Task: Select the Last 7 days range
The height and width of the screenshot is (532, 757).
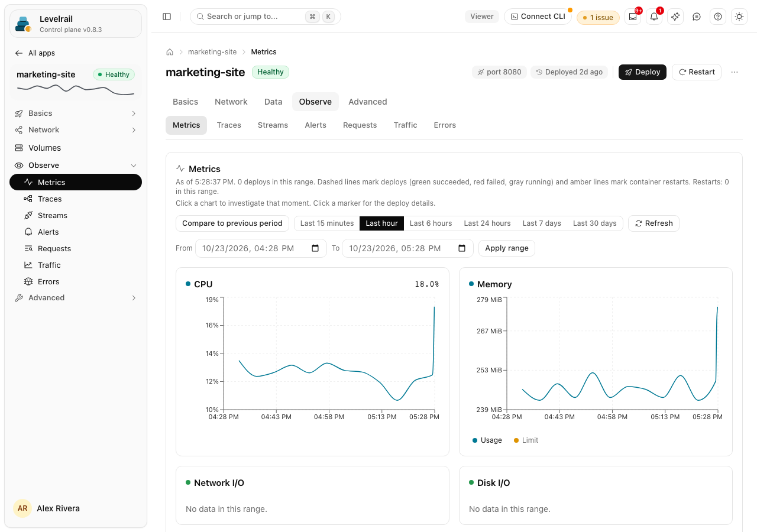Action: [542, 223]
